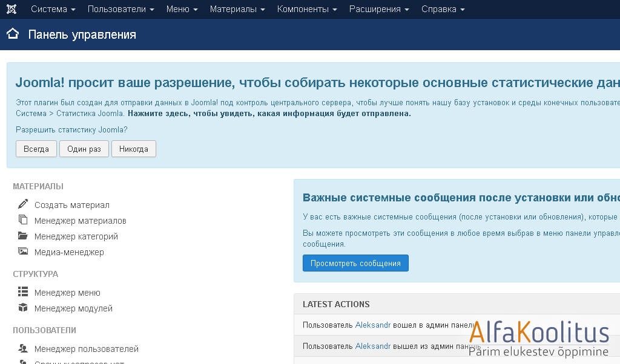Open Менеджер модулей link
Screen dimensions: 620x364
coord(73,308)
